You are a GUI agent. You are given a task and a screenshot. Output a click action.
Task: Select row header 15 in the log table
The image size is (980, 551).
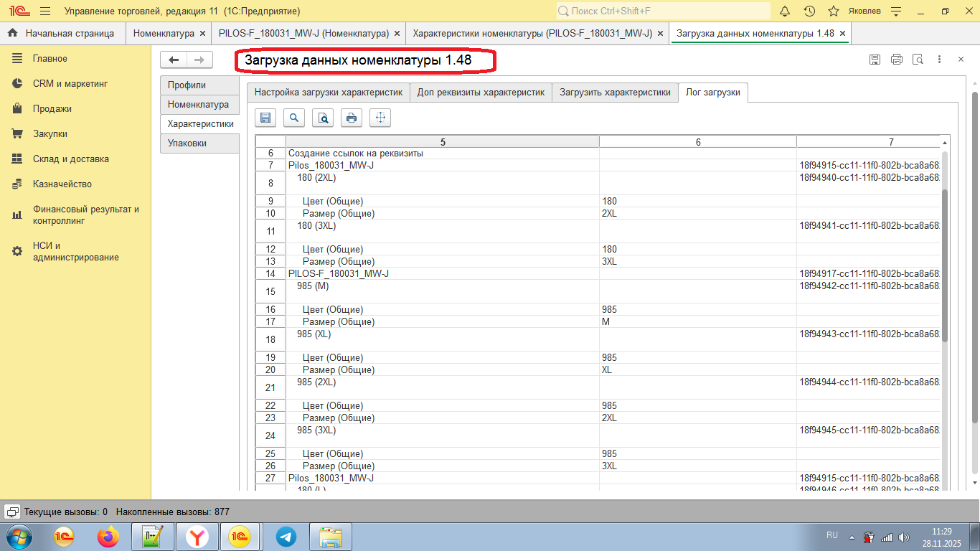pyautogui.click(x=270, y=292)
